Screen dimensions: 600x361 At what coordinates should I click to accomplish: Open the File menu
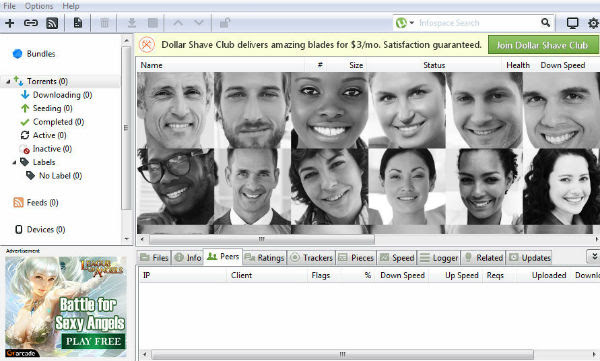[x=9, y=6]
